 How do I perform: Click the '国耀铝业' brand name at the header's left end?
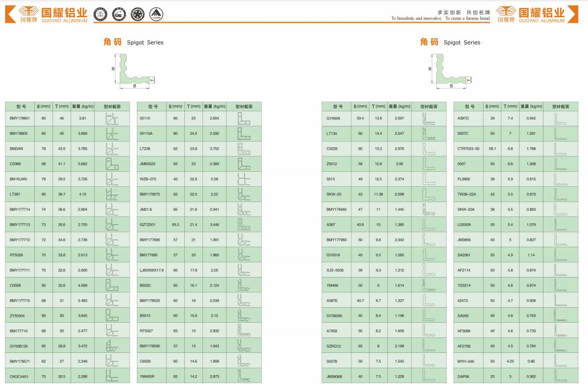(64, 13)
